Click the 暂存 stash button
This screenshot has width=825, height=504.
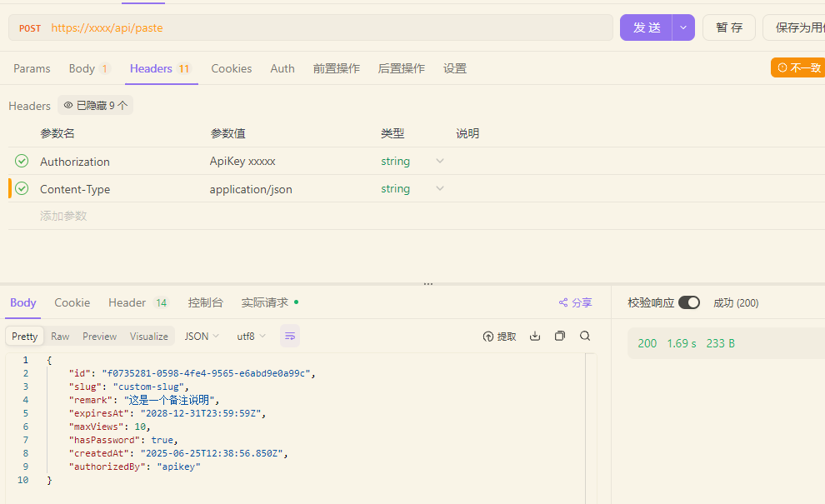tap(729, 27)
